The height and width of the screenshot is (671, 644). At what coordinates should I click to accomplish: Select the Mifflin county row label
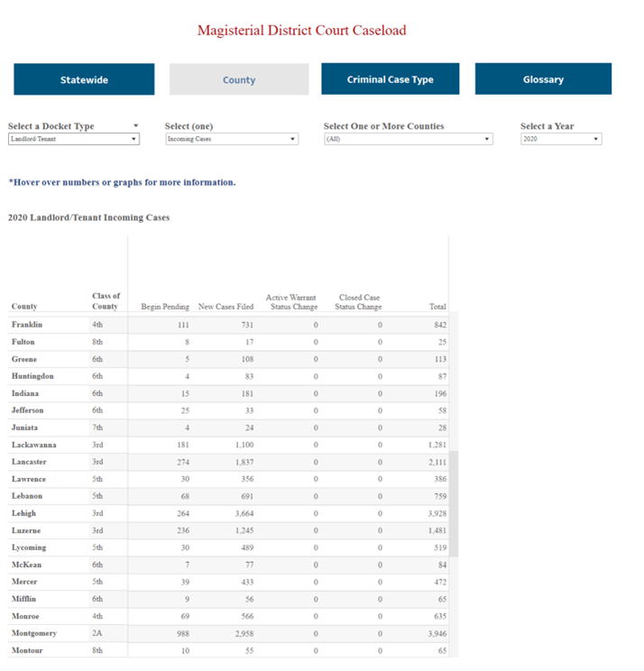pos(24,599)
